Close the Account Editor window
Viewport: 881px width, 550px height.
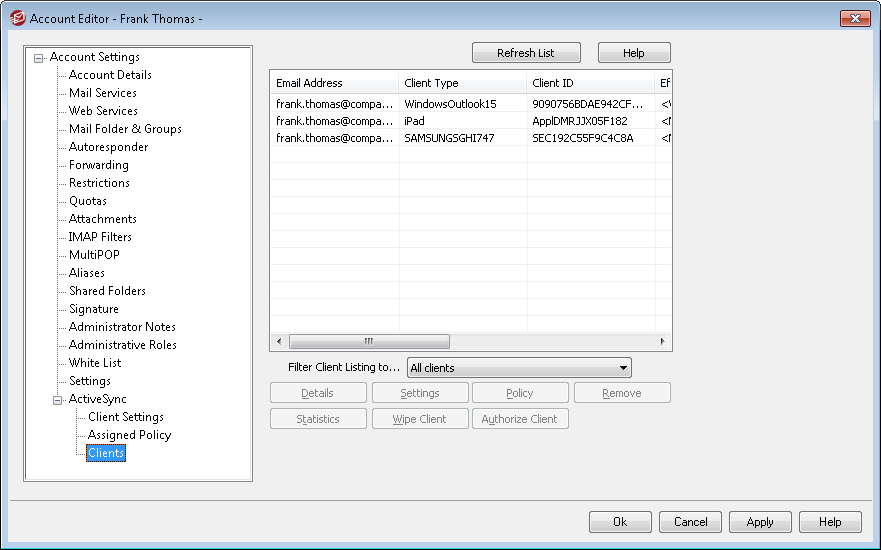pyautogui.click(x=854, y=18)
